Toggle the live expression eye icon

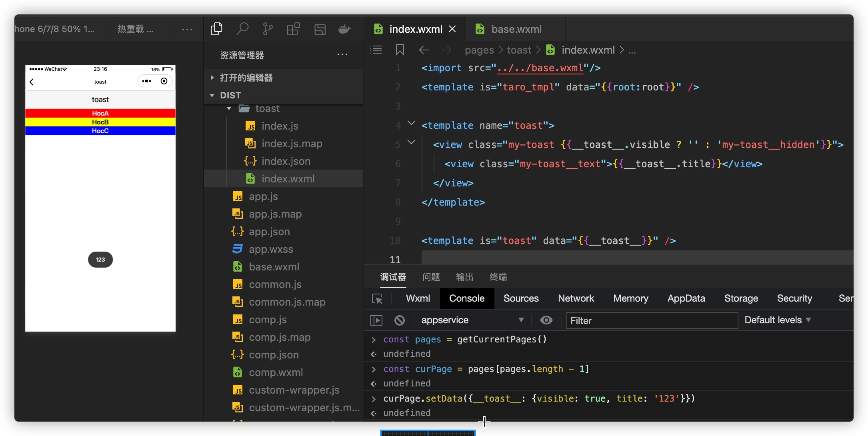pyautogui.click(x=546, y=320)
